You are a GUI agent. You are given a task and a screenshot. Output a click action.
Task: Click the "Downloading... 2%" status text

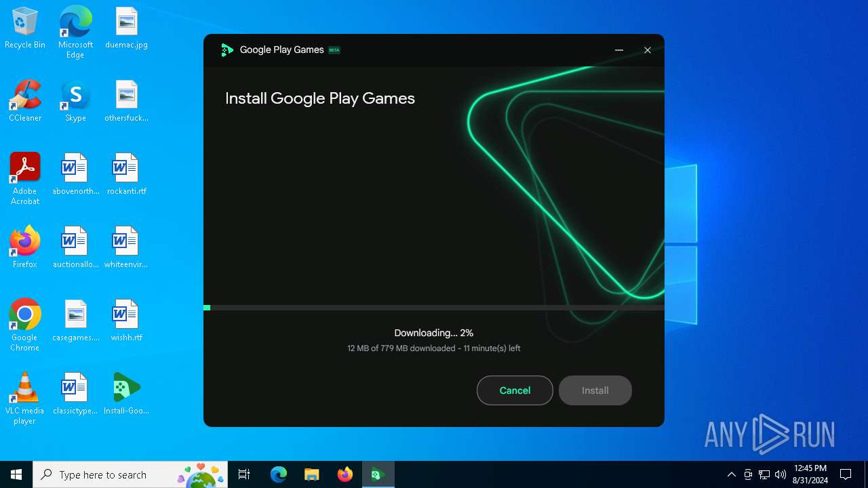[434, 333]
